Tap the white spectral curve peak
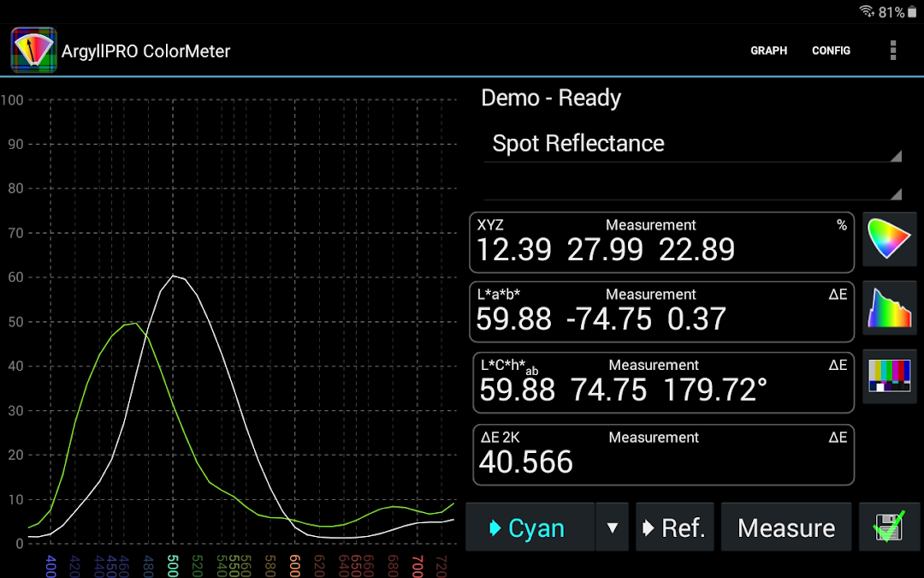The height and width of the screenshot is (578, 924). click(x=173, y=276)
